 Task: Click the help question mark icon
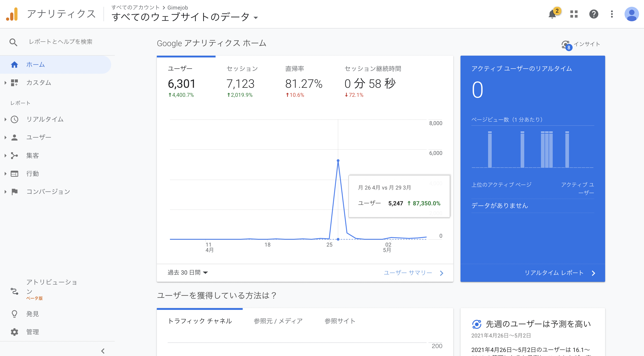[x=594, y=14]
